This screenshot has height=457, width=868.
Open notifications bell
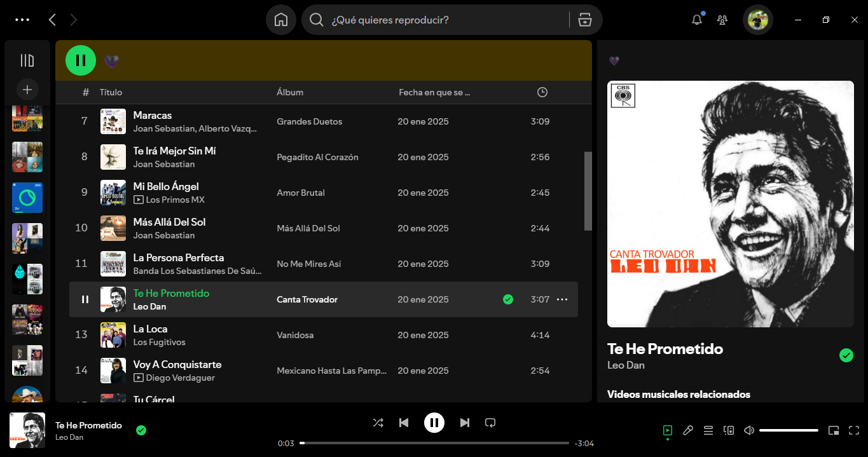[697, 20]
